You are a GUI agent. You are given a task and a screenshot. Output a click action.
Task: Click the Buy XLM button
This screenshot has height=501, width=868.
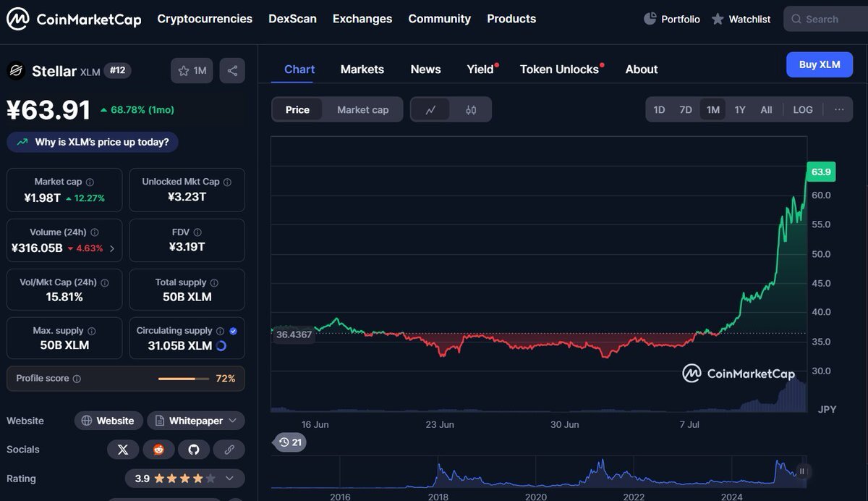820,64
